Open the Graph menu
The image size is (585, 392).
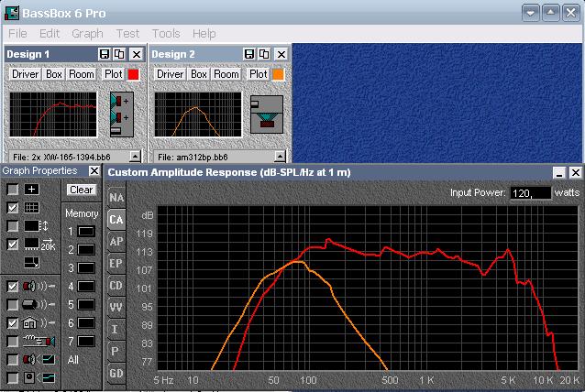click(87, 33)
